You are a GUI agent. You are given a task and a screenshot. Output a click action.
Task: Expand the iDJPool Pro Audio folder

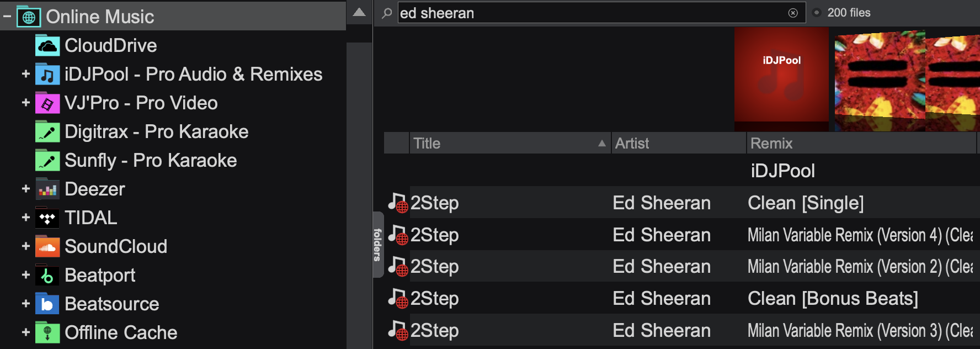pos(25,74)
